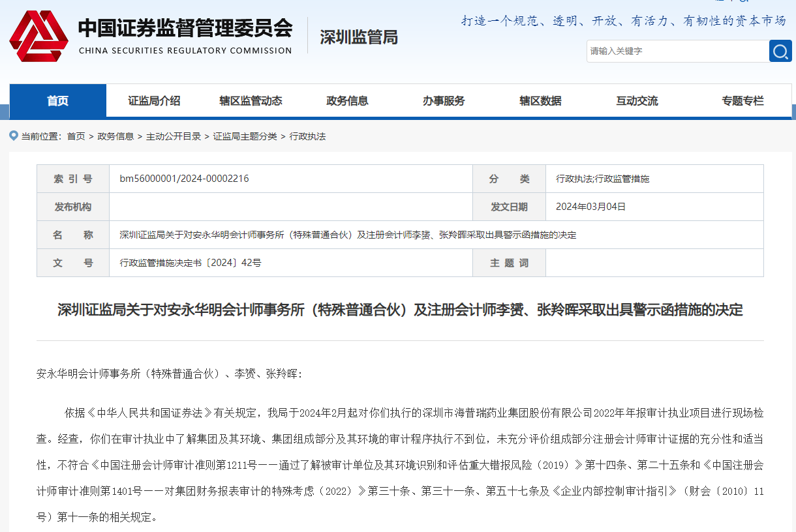Select the 辖区监管动态 menu item
The image size is (796, 532).
[251, 100]
